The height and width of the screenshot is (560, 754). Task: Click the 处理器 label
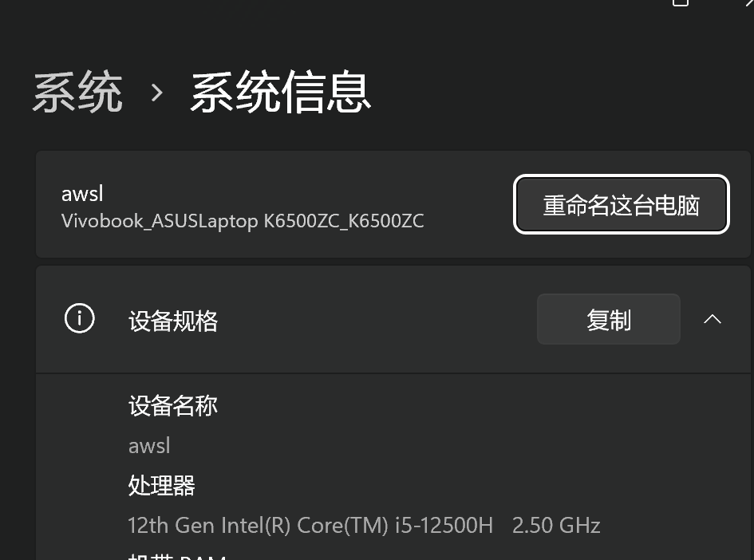161,486
